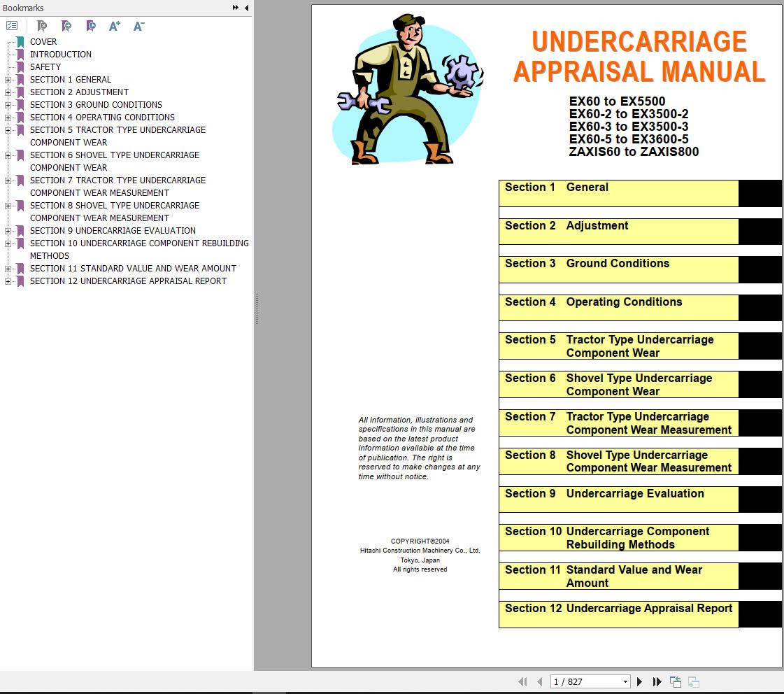Click the Bookmarks panel title
This screenshot has height=694, width=784.
coord(23,8)
